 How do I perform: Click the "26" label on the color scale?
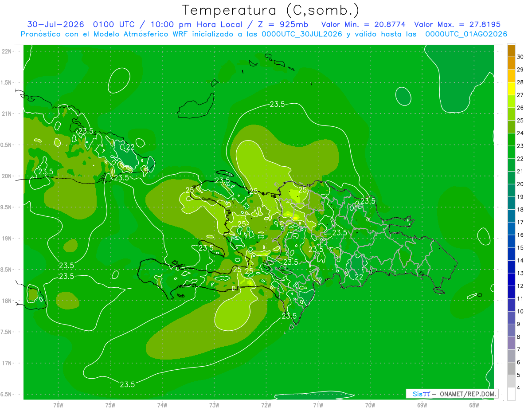coord(520,108)
